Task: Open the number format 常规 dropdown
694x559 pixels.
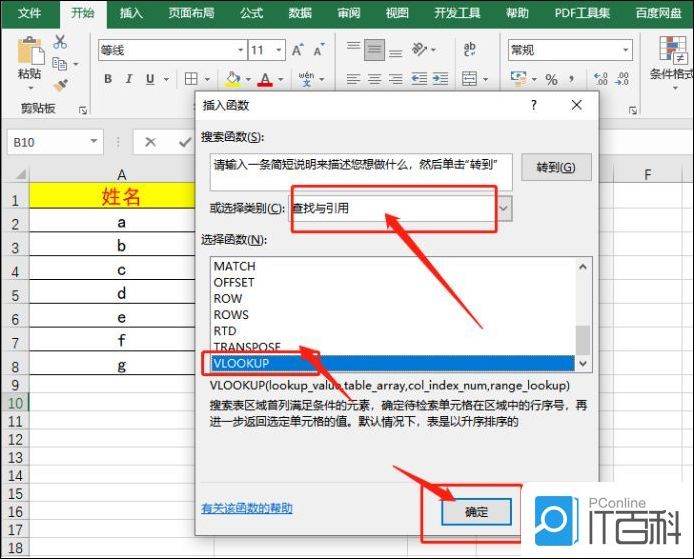Action: pos(625,50)
